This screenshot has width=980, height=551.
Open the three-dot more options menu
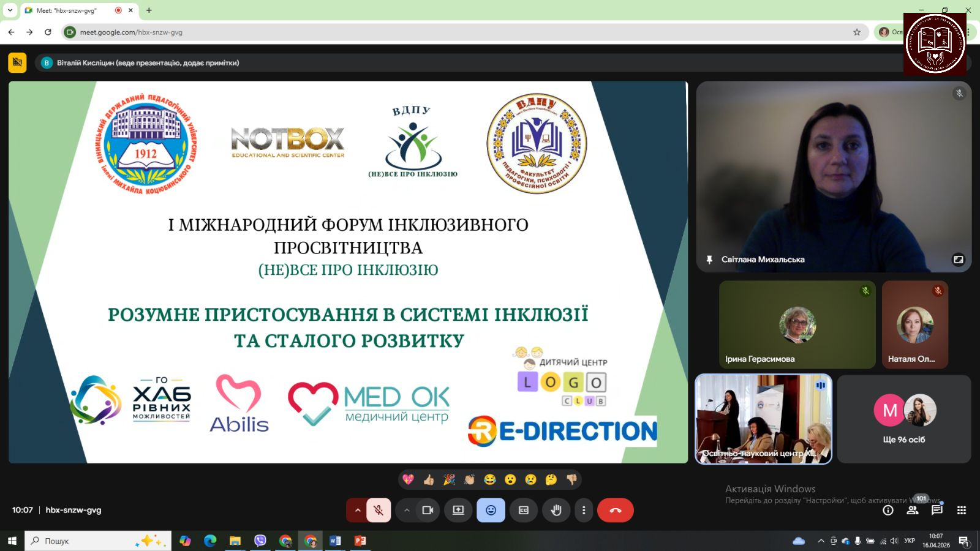pyautogui.click(x=584, y=510)
